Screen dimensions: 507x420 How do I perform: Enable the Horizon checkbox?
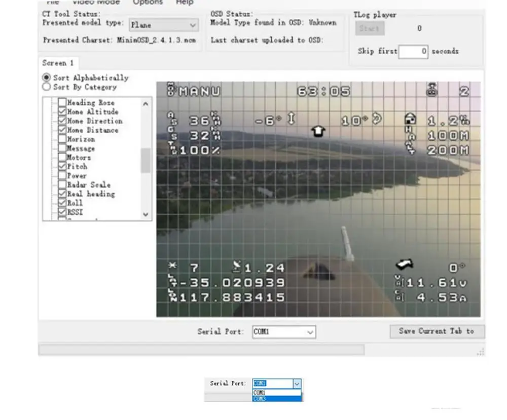pyautogui.click(x=62, y=139)
